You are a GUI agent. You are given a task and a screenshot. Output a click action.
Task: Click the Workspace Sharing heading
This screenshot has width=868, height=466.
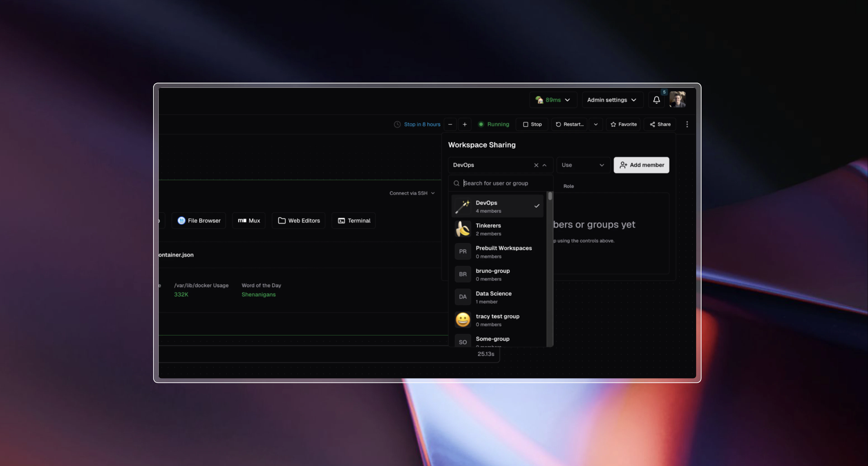(x=482, y=145)
